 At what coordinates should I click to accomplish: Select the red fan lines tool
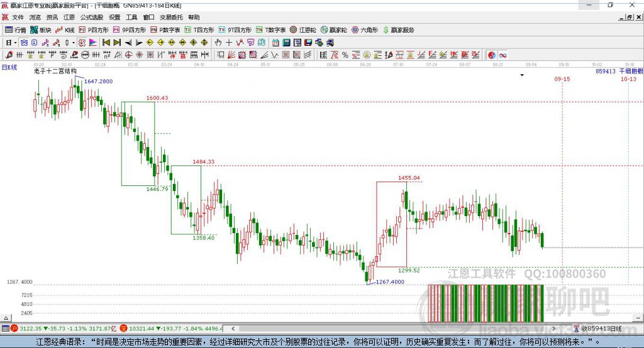coord(232,55)
